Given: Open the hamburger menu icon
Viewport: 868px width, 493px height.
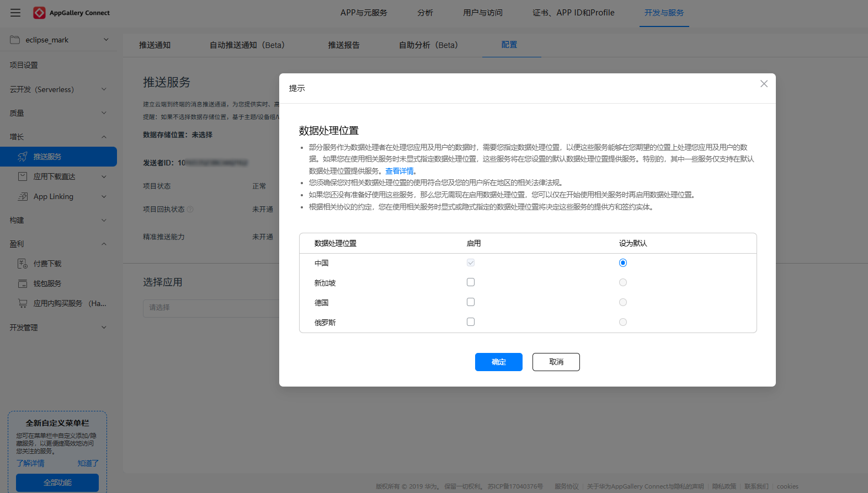Looking at the screenshot, I should coord(15,13).
